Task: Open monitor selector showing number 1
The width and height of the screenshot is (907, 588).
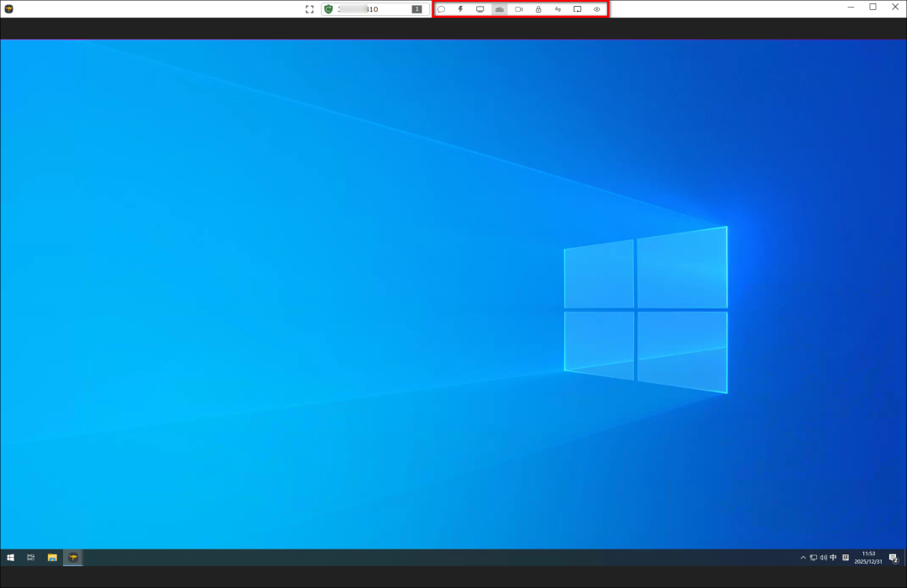Action: pos(417,8)
